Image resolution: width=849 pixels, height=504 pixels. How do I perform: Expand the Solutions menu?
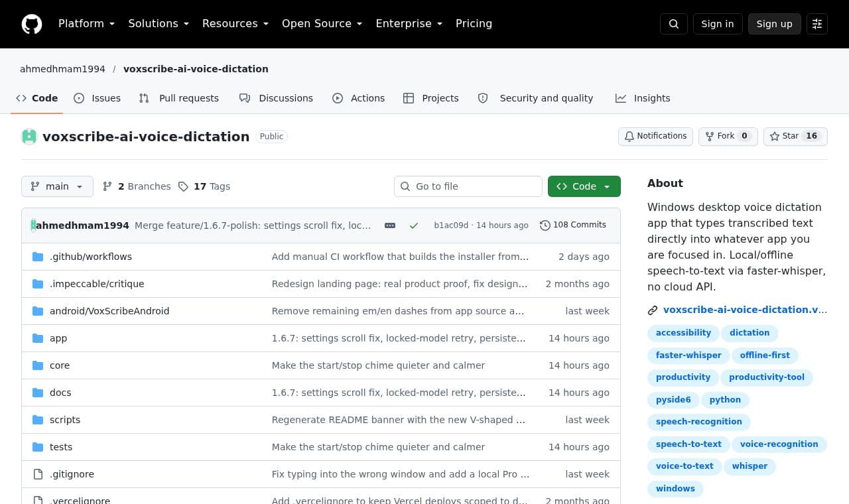[159, 24]
